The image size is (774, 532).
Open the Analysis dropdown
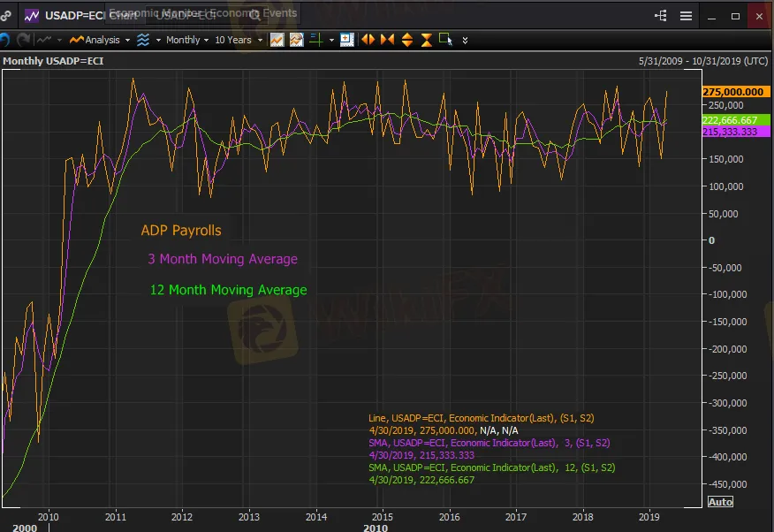[x=100, y=40]
